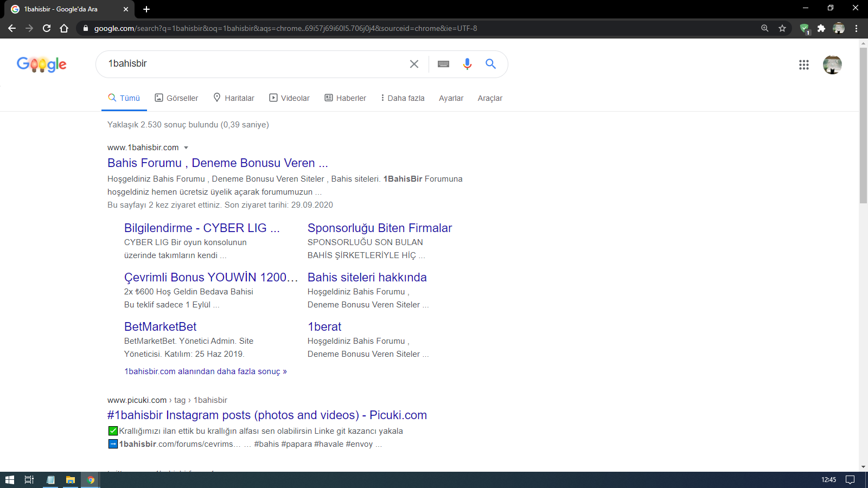Submit search with magnifier button
The height and width of the screenshot is (488, 868).
point(491,64)
